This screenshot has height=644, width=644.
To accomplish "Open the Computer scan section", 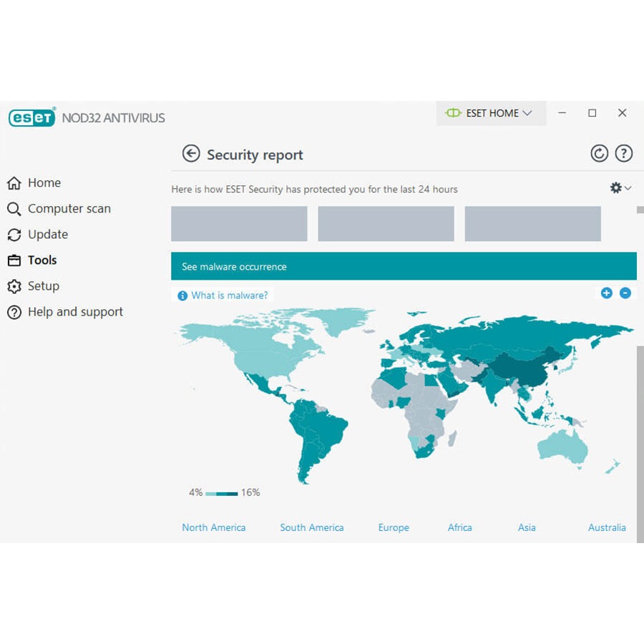I will 69,209.
